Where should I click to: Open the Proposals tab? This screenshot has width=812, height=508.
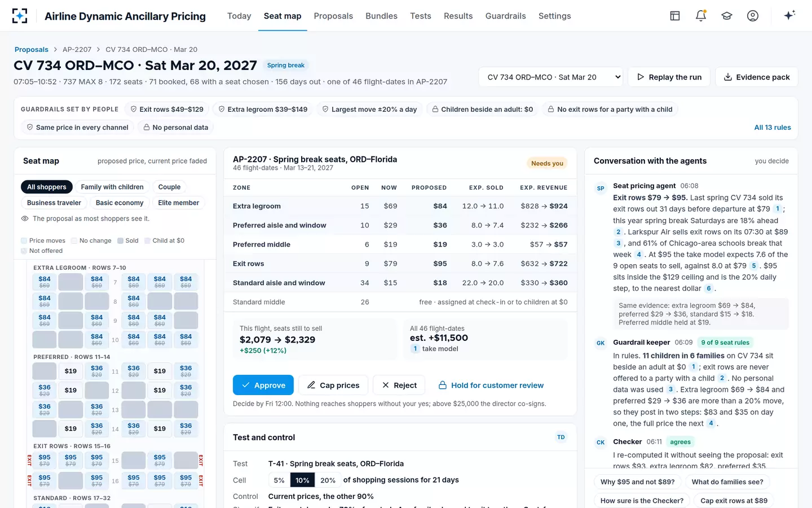[333, 16]
